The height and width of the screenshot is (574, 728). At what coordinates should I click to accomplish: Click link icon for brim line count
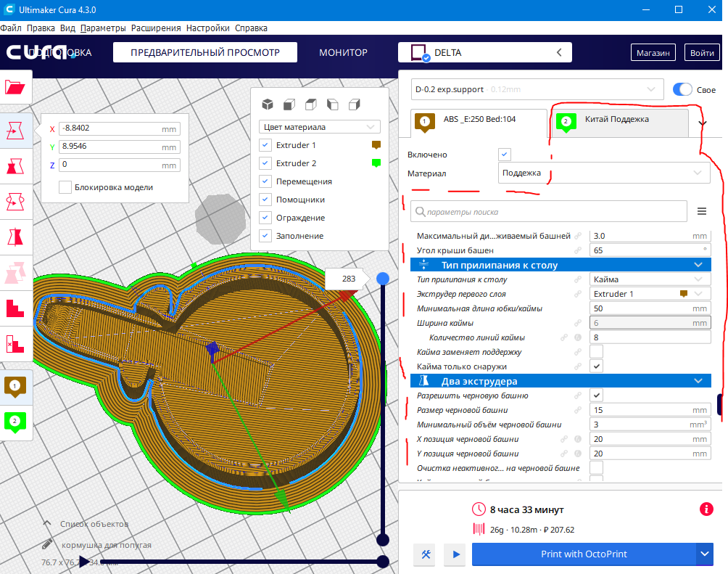pos(563,337)
